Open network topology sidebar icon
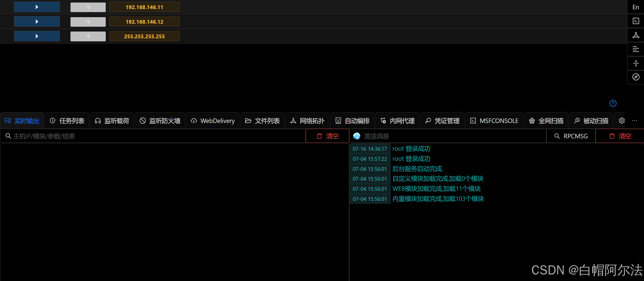Screen dimensions: 644x281 (x=636, y=35)
